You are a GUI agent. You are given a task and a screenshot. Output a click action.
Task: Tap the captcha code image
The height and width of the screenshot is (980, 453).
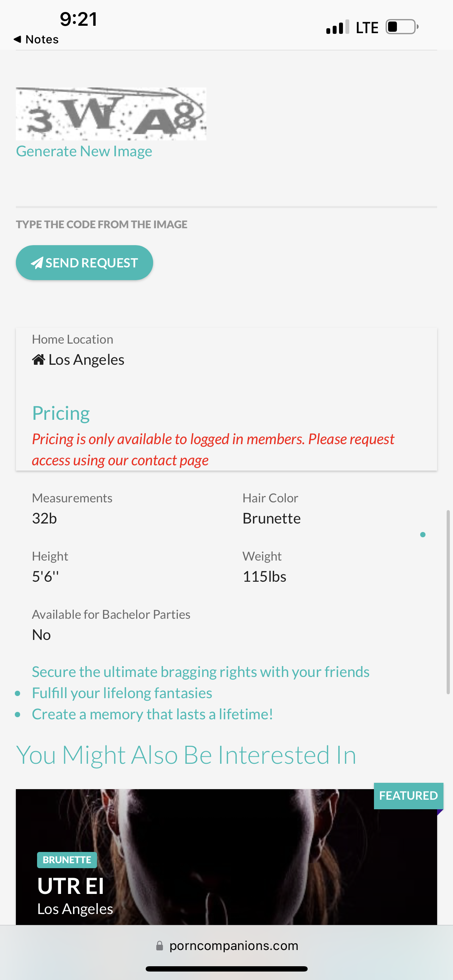pos(111,114)
